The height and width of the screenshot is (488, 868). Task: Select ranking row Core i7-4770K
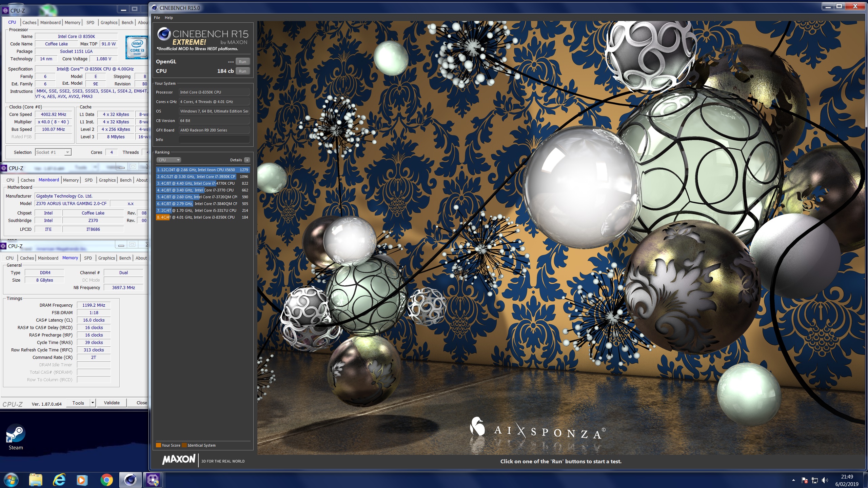coord(203,183)
